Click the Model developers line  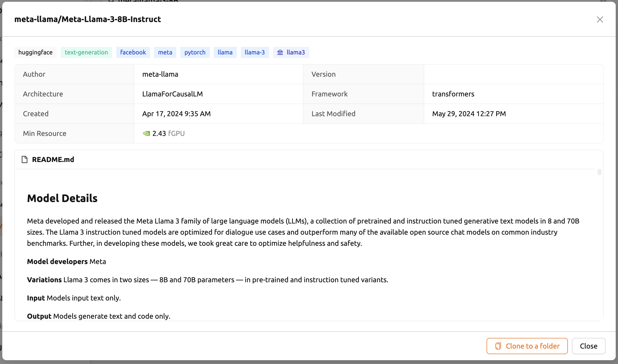[67, 261]
